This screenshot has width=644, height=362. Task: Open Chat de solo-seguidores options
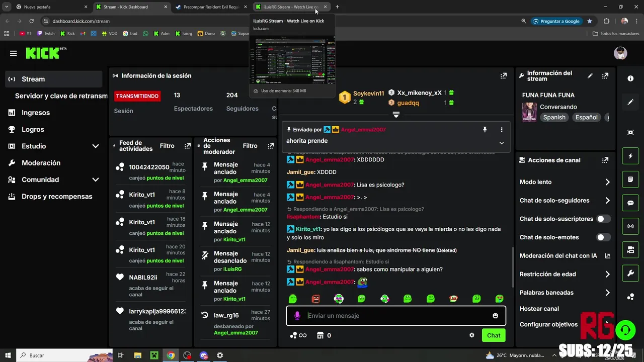click(x=565, y=201)
